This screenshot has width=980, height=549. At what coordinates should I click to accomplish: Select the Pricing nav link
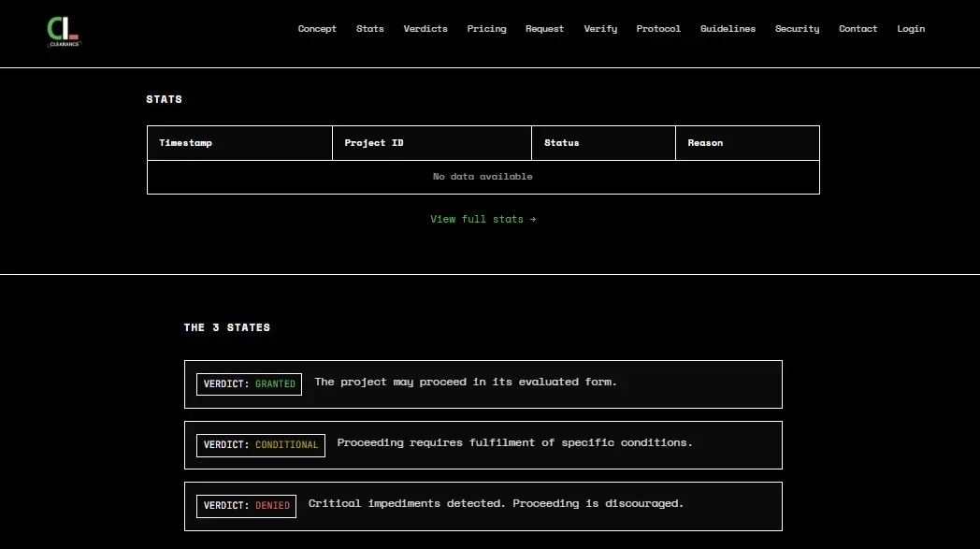(486, 29)
